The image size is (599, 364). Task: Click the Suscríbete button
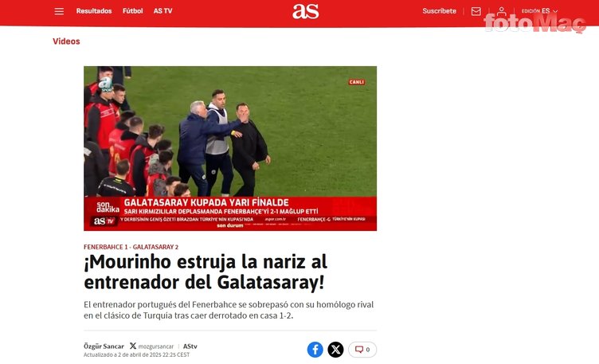click(x=440, y=11)
